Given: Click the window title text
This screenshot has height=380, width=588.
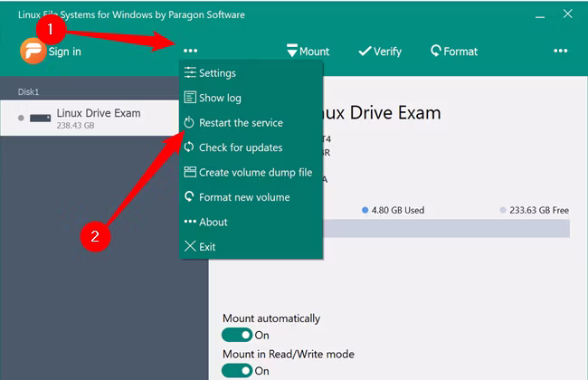Looking at the screenshot, I should pyautogui.click(x=131, y=14).
